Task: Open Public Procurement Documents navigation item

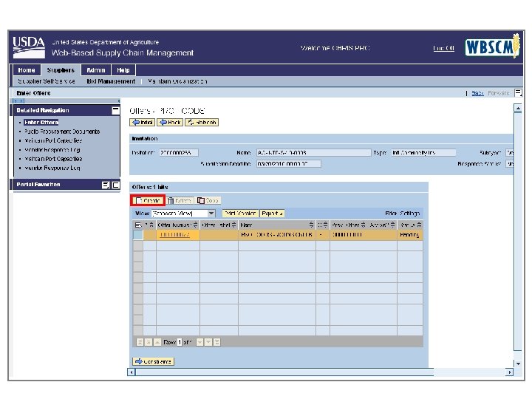Action: point(62,132)
